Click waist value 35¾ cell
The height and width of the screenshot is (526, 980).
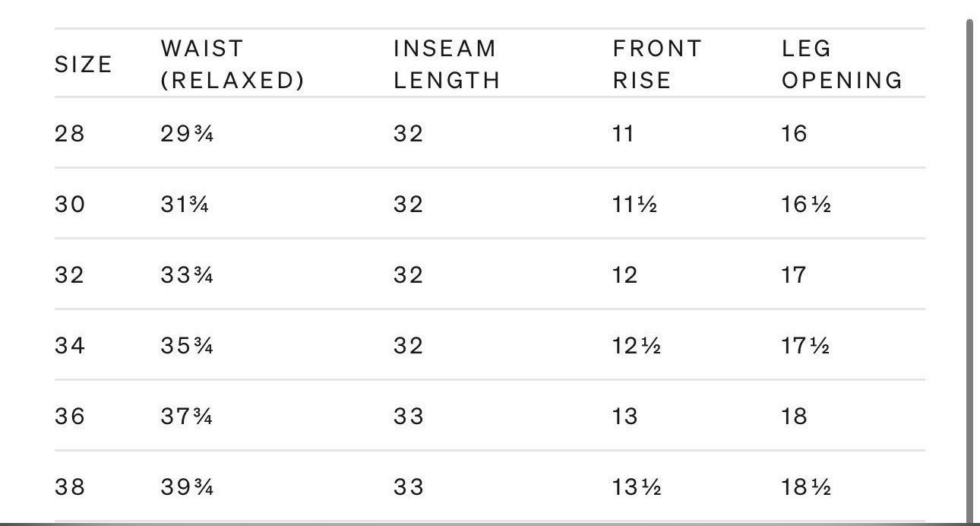point(187,346)
